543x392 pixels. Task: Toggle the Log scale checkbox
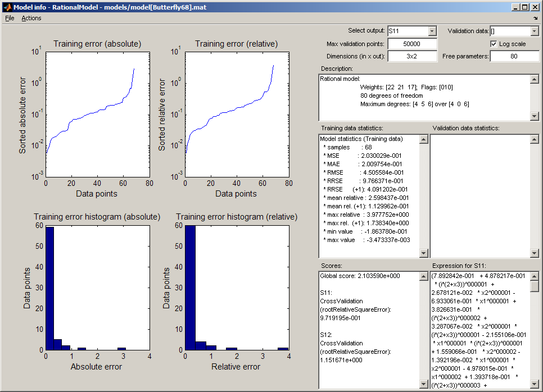click(494, 44)
